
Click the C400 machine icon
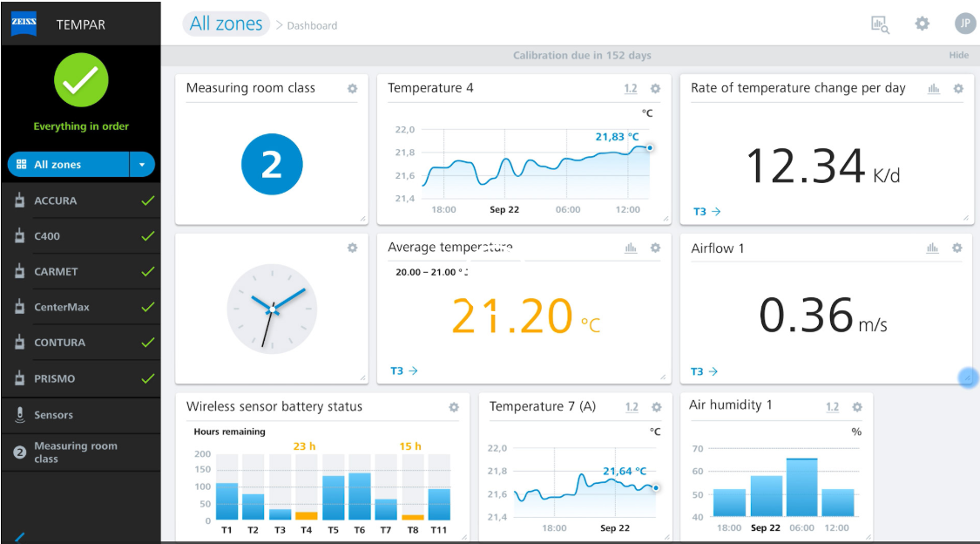[x=19, y=235]
